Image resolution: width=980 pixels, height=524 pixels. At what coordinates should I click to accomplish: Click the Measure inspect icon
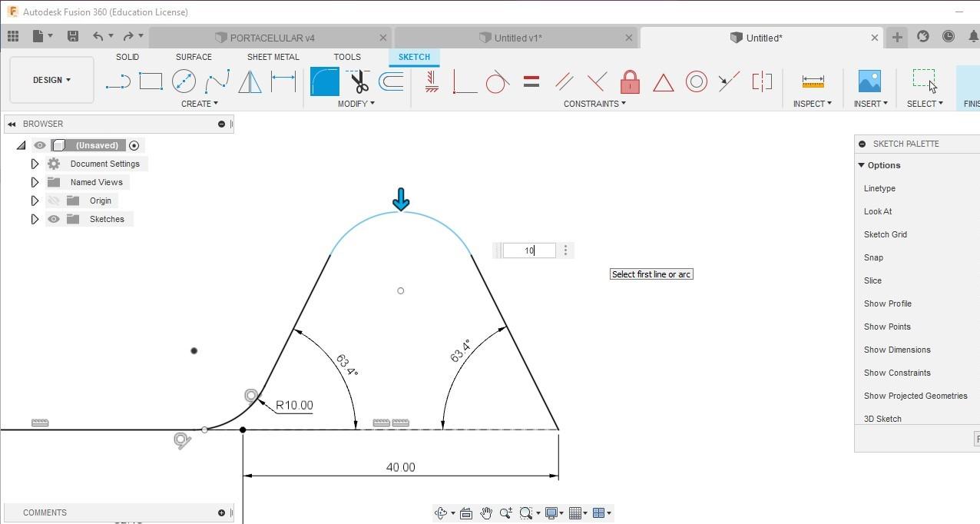pos(813,81)
